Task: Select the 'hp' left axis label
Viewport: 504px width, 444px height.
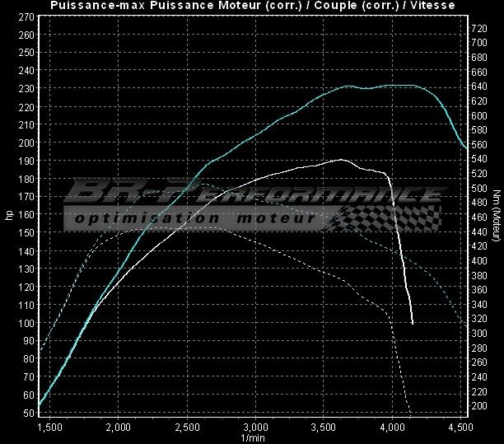Action: (9, 215)
